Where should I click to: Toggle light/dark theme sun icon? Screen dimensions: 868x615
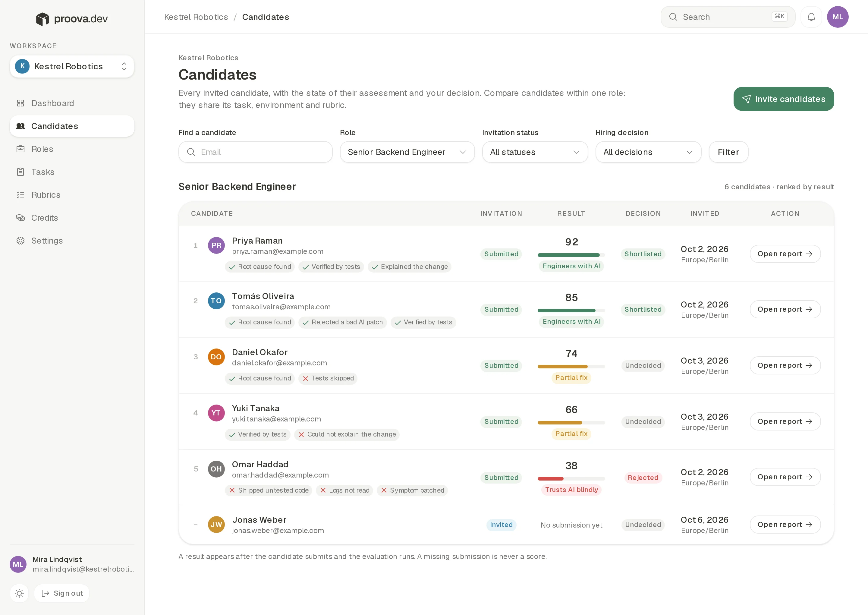pos(19,593)
